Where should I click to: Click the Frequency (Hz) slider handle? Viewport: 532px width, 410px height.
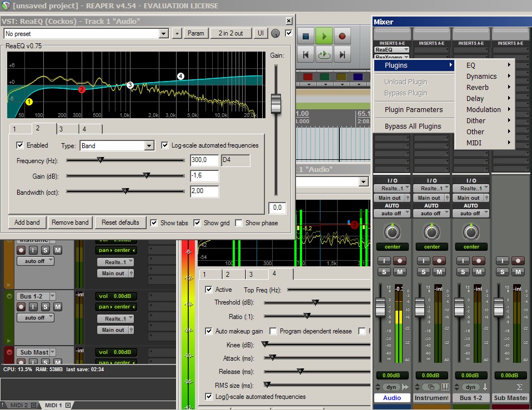101,160
